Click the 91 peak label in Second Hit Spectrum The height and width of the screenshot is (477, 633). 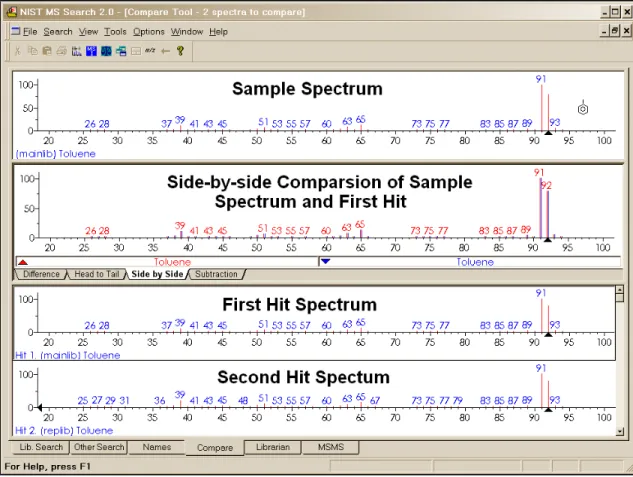(x=541, y=368)
